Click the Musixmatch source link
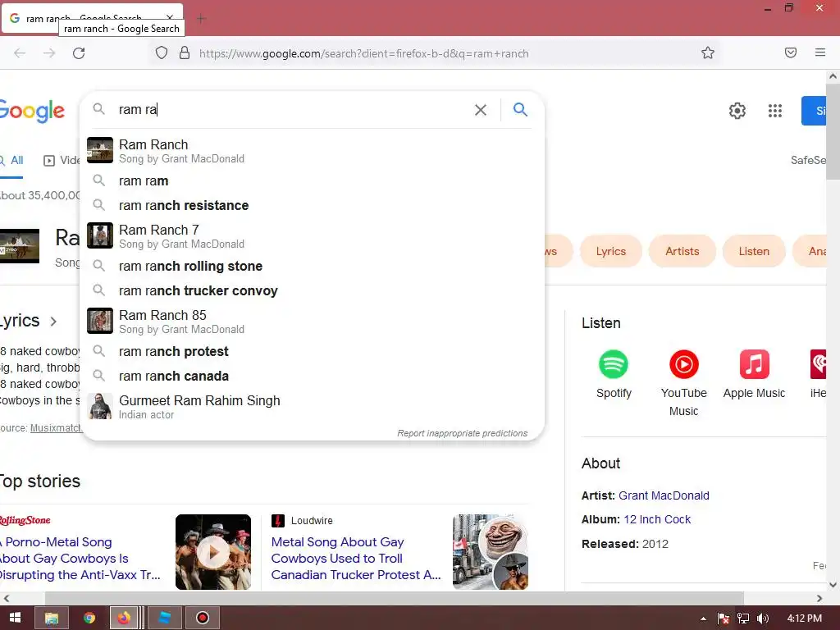840x630 pixels. pos(57,428)
